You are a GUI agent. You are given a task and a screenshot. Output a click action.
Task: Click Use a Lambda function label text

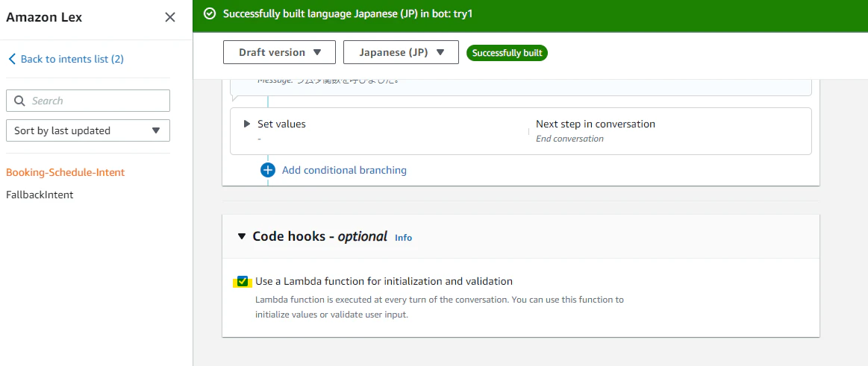click(384, 282)
